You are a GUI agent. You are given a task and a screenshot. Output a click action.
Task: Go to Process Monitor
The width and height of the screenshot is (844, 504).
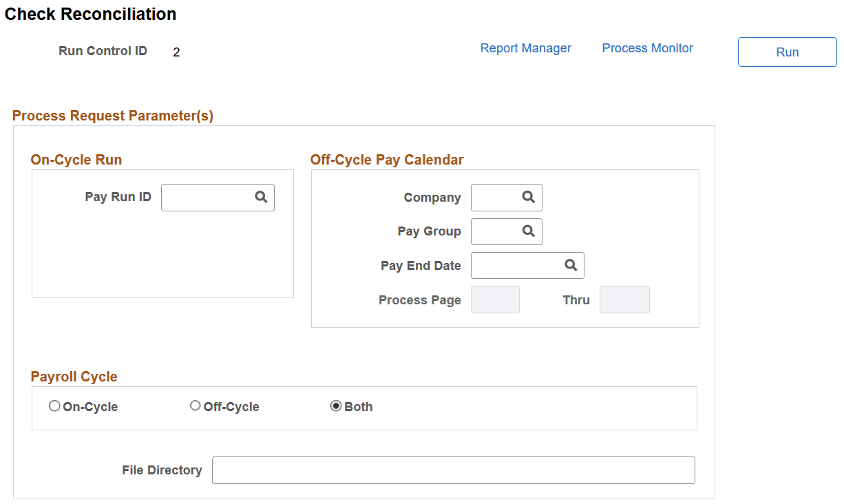pyautogui.click(x=647, y=48)
